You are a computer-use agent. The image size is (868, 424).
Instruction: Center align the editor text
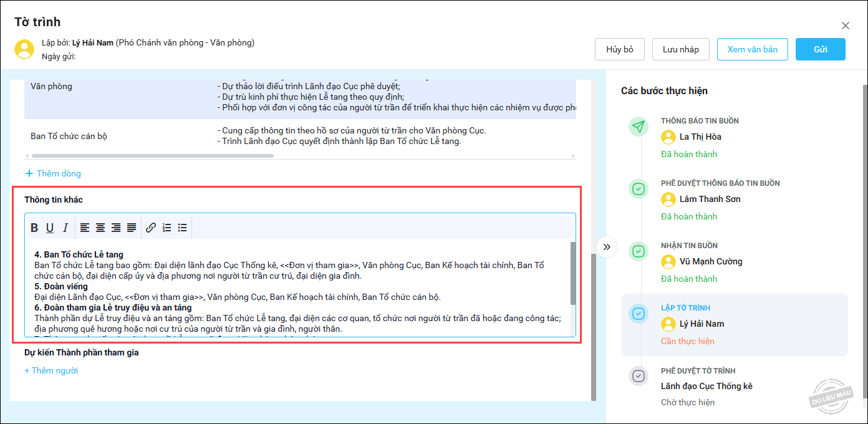[x=100, y=228]
